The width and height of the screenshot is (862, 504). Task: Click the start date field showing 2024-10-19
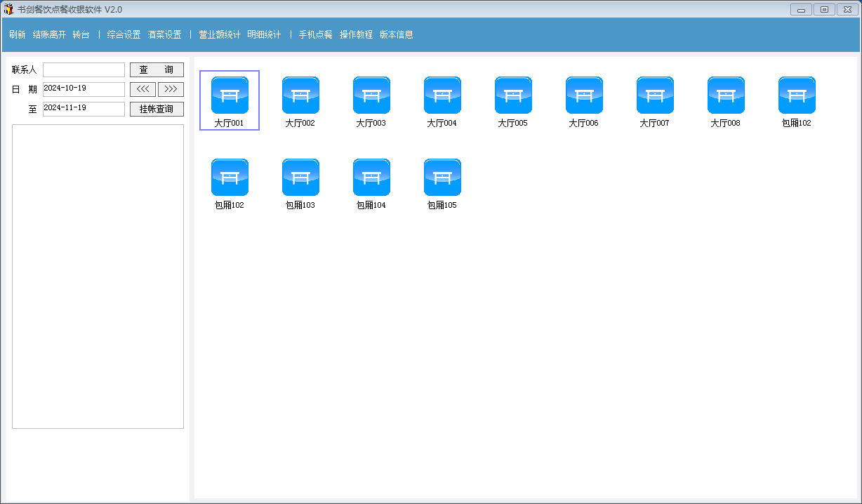pyautogui.click(x=84, y=89)
